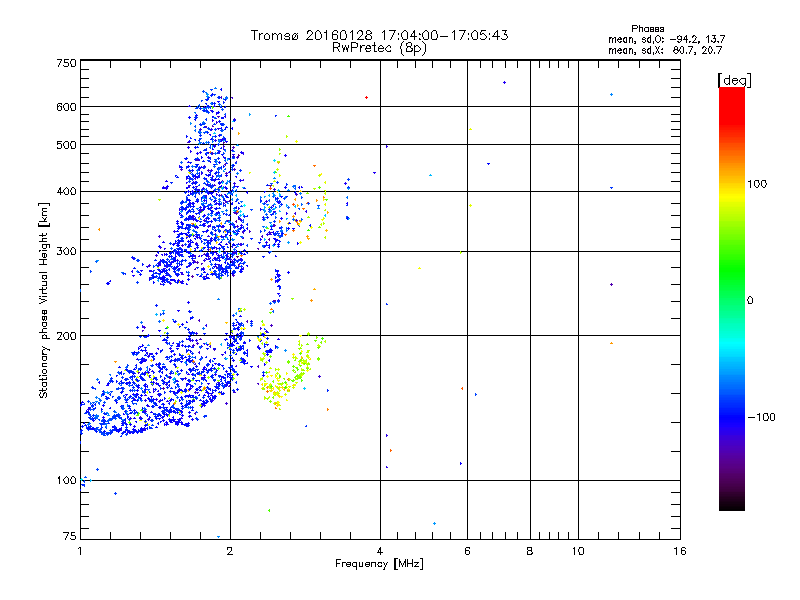Click the y-axis tick label '750'
This screenshot has height=600, width=800.
(x=66, y=63)
